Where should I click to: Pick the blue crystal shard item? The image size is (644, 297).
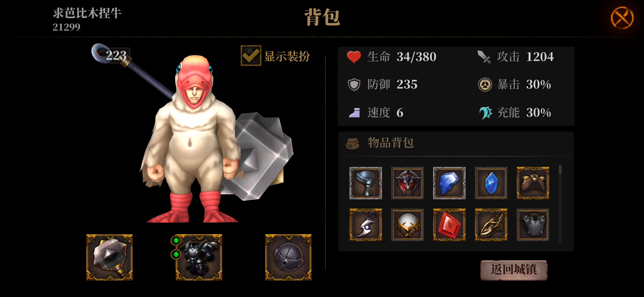pos(491,183)
